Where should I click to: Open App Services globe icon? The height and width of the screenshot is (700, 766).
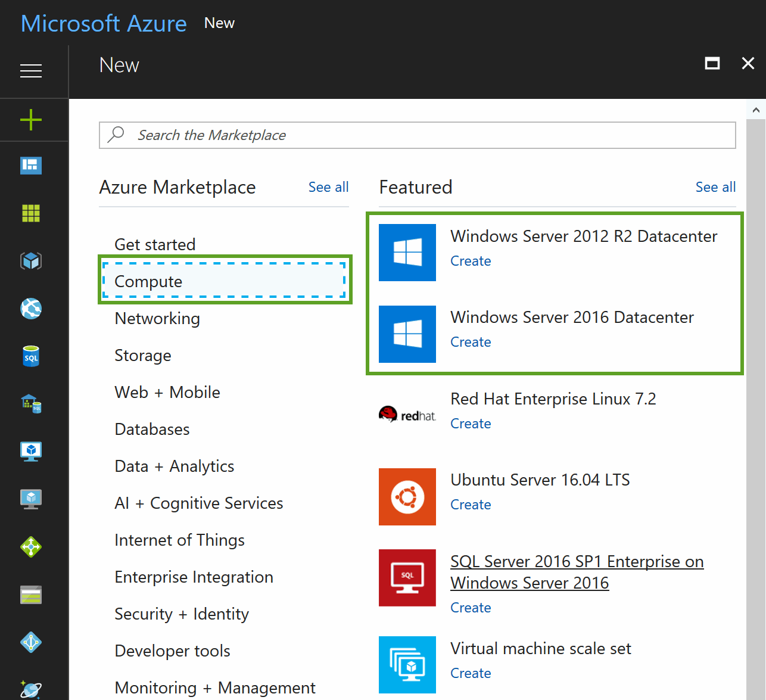pos(31,309)
